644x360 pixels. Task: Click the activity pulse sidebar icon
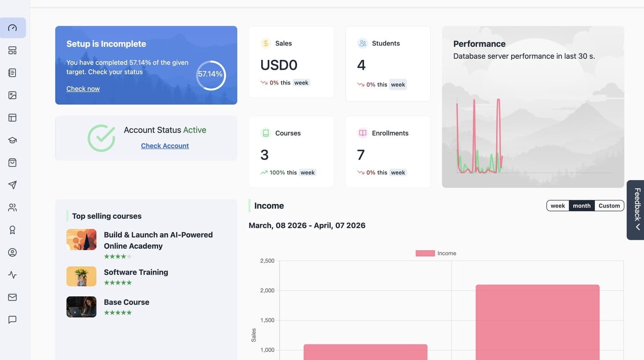pyautogui.click(x=13, y=275)
